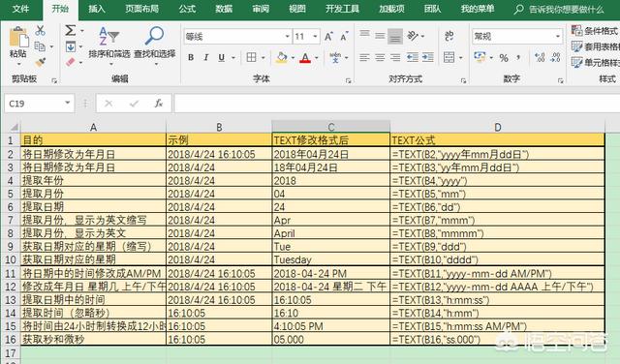
Task: Toggle Italic formatting
Action: click(x=206, y=58)
